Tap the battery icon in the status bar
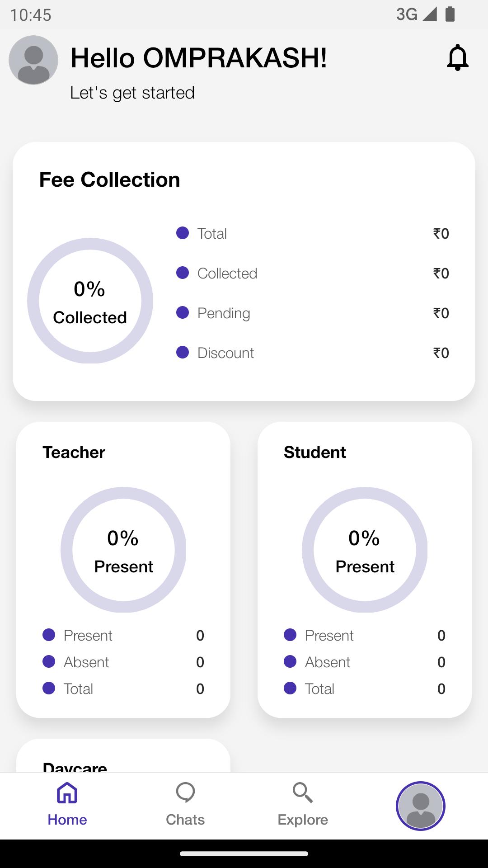488x868 pixels. pos(450,14)
